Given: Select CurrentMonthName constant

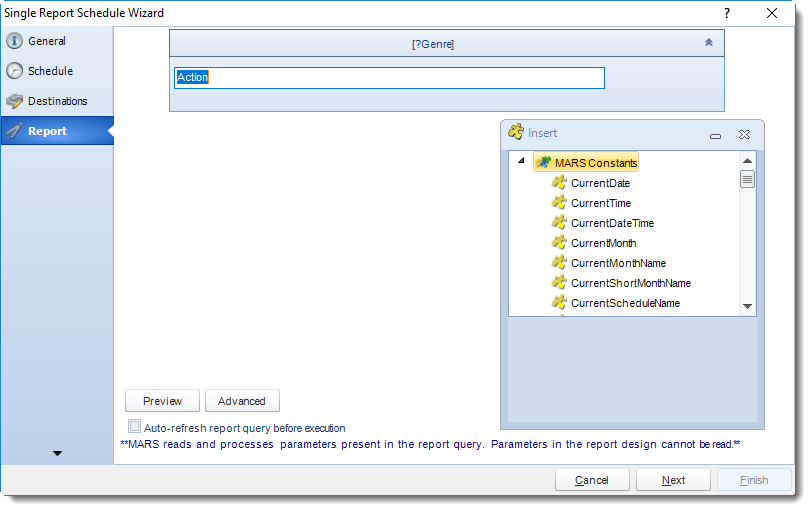Looking at the screenshot, I should click(x=619, y=263).
